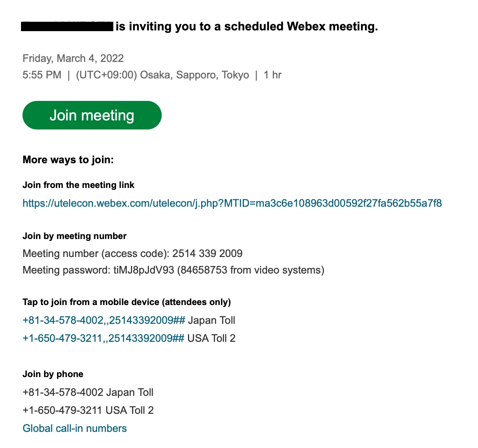This screenshot has width=478, height=448.
Task: Click the redacted host name block
Action: [x=68, y=27]
